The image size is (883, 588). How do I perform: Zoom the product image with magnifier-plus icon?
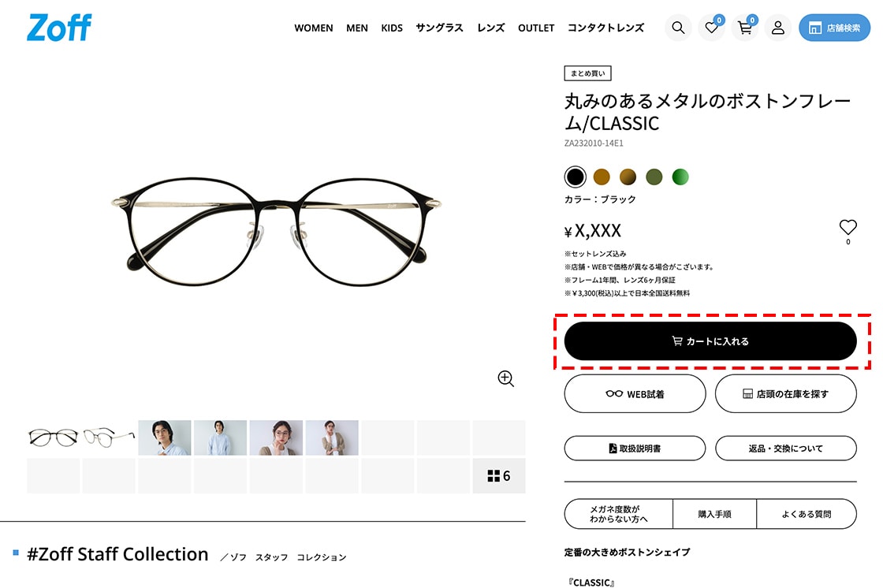(x=505, y=378)
